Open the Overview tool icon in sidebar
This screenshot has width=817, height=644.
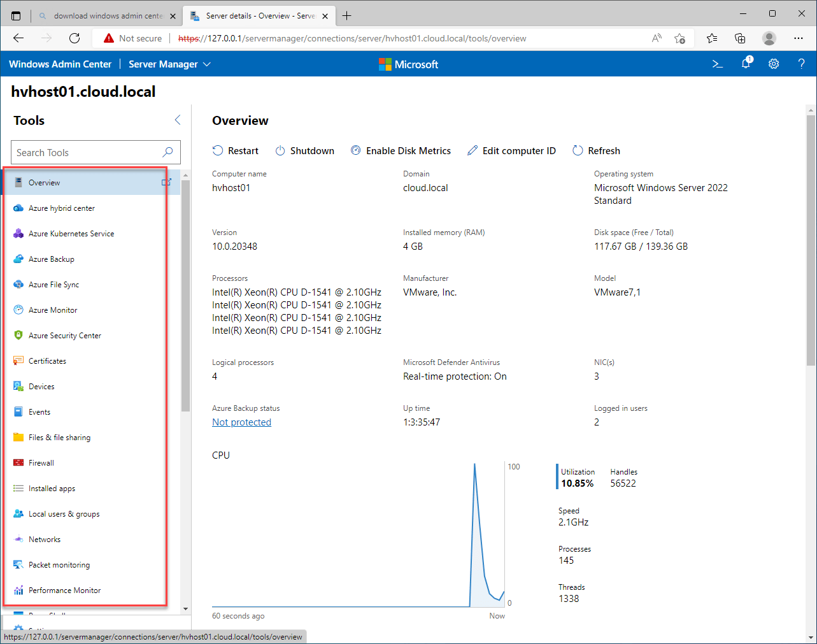(18, 183)
